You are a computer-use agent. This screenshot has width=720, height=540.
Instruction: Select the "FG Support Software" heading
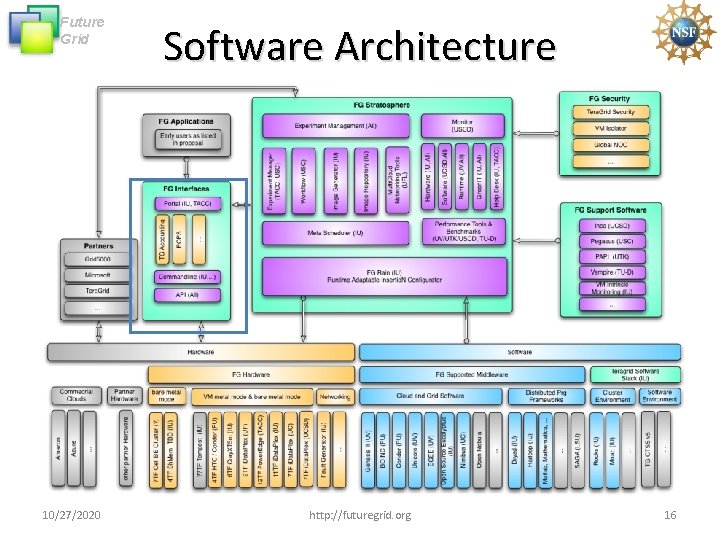point(610,210)
